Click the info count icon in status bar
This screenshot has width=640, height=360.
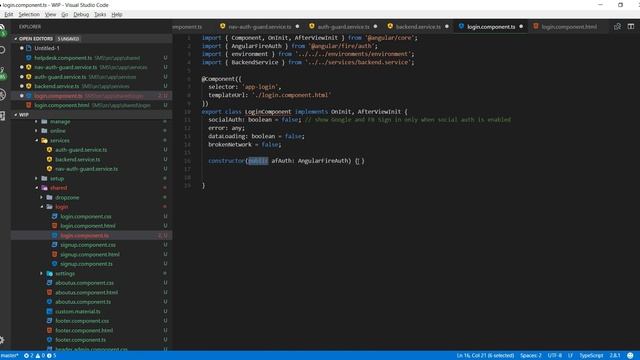click(49, 356)
